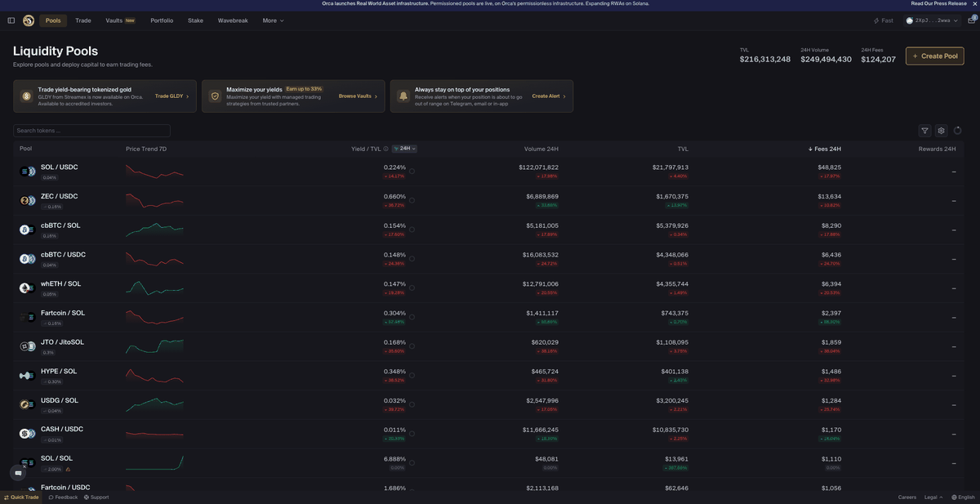This screenshot has height=504, width=980.
Task: Click the refresh spinner icon
Action: tap(957, 131)
